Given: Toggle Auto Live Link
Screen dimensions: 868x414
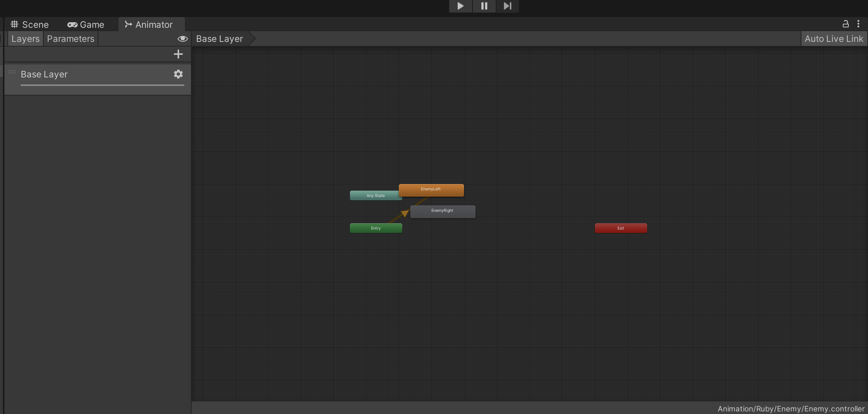Looking at the screenshot, I should [834, 39].
